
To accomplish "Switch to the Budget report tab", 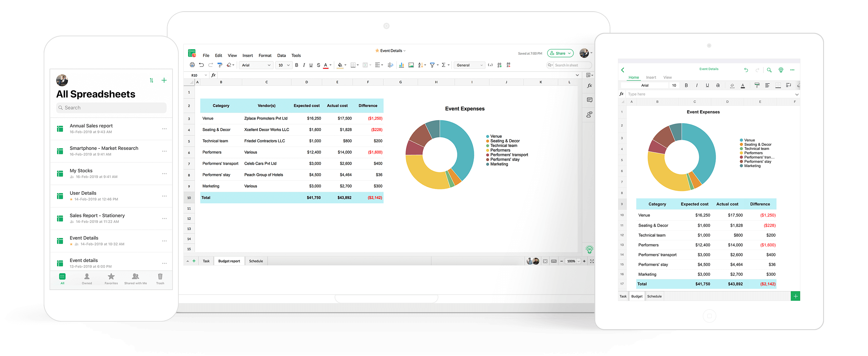I will [229, 260].
